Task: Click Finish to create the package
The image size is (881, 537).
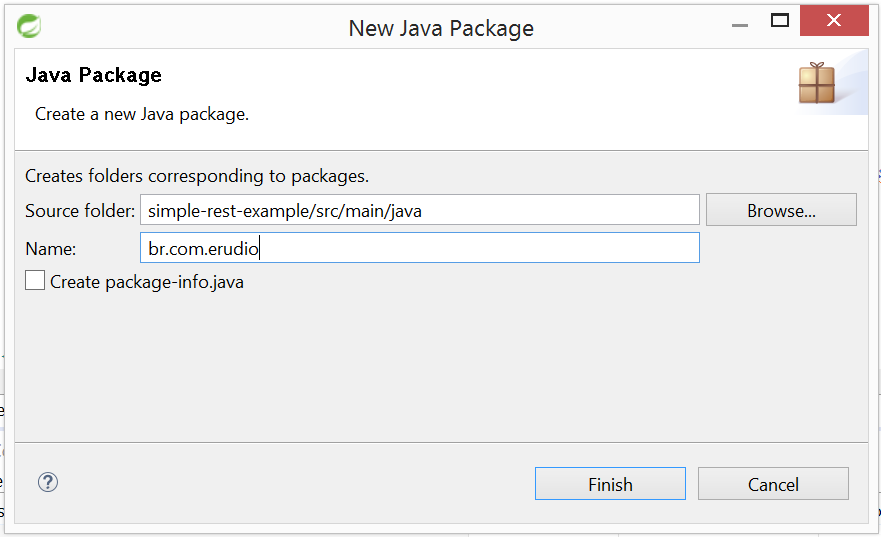Action: pos(610,484)
